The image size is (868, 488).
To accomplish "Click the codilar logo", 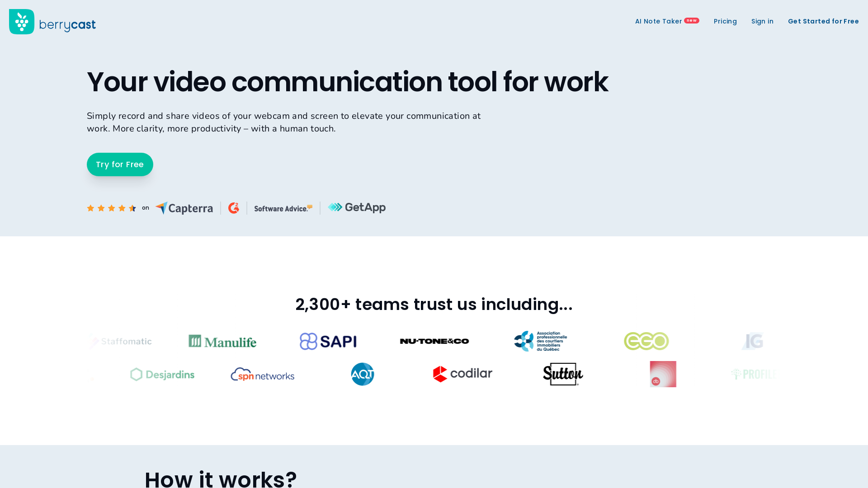I will click(462, 374).
